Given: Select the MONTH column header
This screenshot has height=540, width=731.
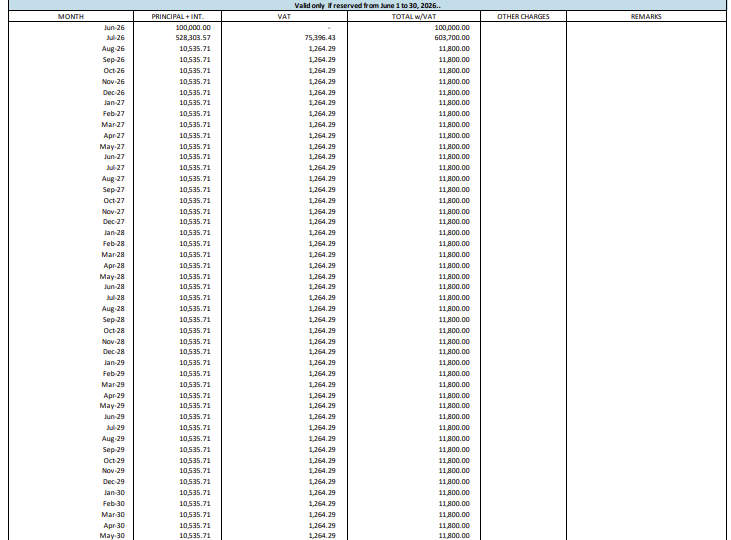Looking at the screenshot, I should tap(71, 16).
